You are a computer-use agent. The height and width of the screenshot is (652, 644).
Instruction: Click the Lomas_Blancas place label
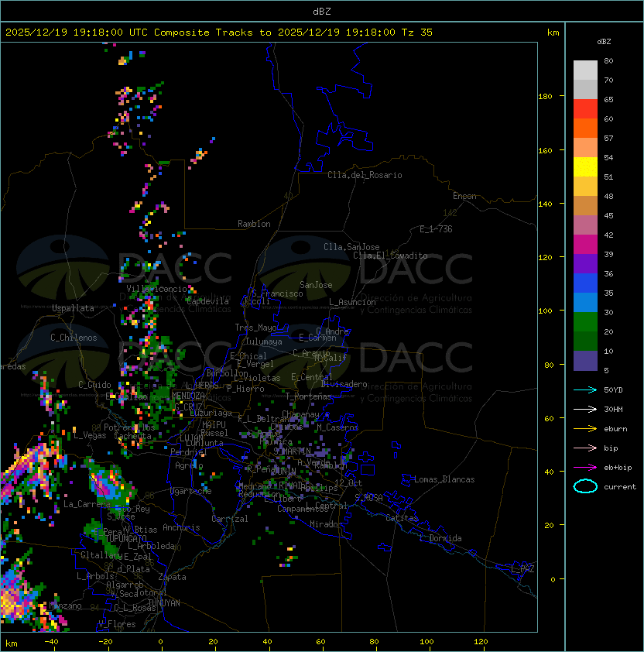pos(444,479)
